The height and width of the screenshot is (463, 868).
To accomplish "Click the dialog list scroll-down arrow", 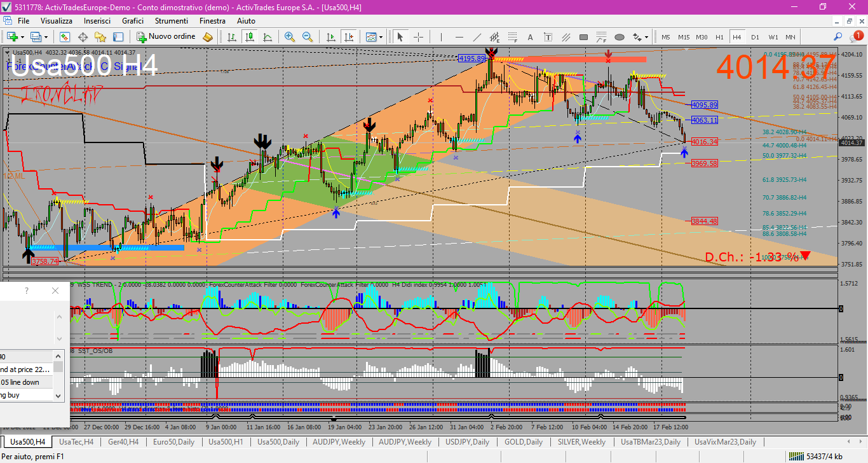I will pos(58,396).
